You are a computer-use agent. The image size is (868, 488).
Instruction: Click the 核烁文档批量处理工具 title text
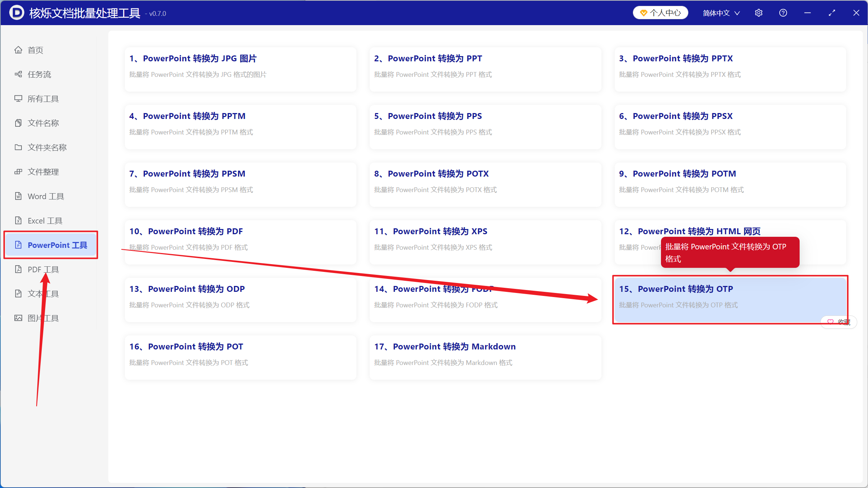pos(85,13)
